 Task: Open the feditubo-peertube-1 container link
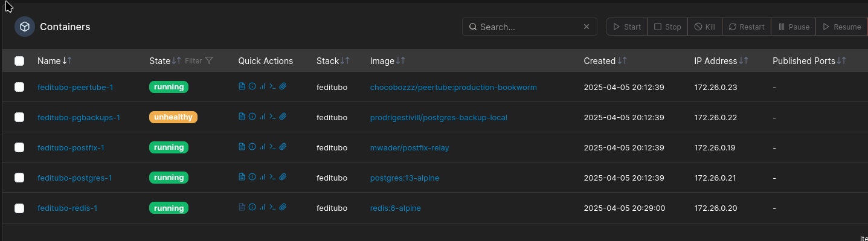coord(75,87)
